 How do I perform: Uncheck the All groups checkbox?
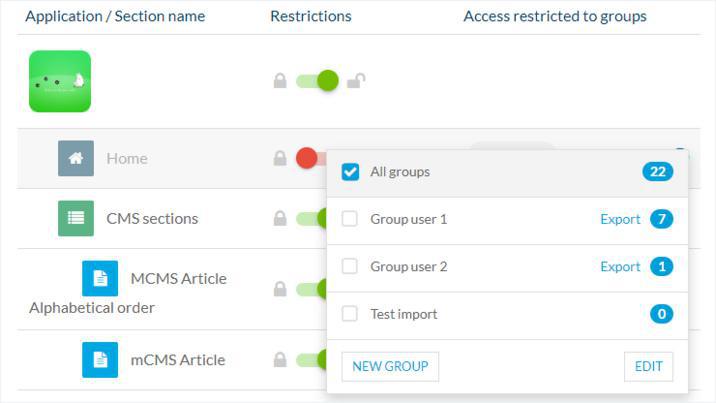point(350,172)
